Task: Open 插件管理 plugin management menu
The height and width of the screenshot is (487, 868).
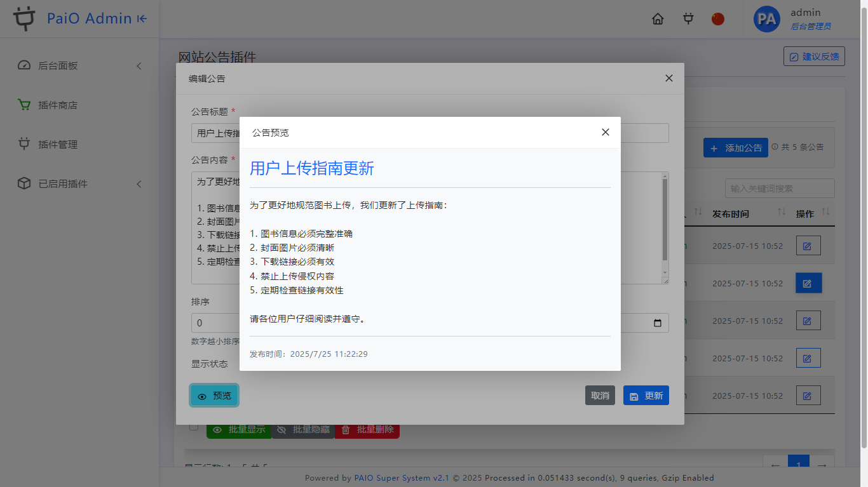Action: click(79, 144)
